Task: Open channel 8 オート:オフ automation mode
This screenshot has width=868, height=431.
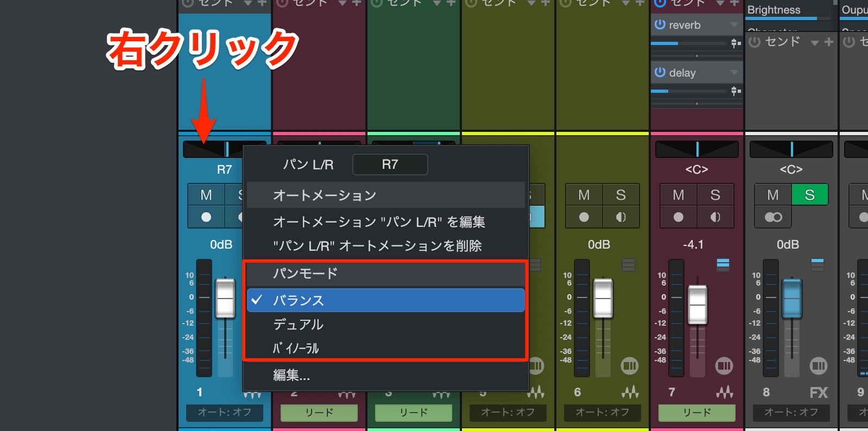Action: pos(791,413)
